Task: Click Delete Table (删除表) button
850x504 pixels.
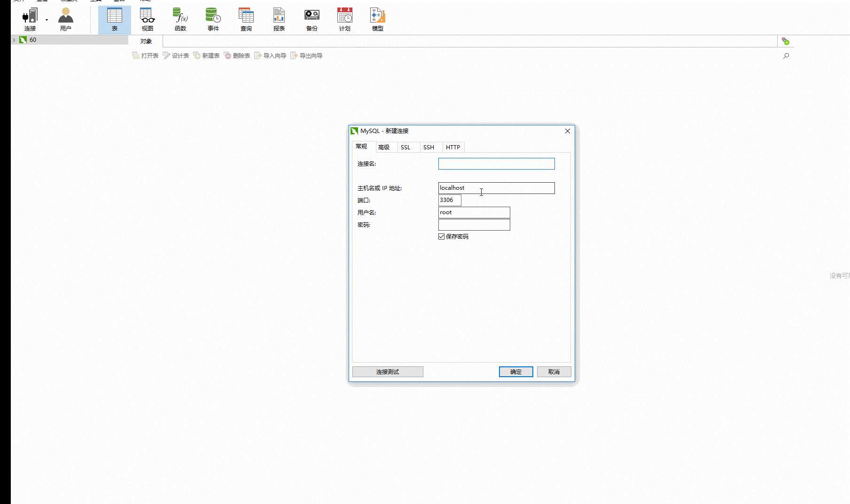Action: pyautogui.click(x=237, y=55)
